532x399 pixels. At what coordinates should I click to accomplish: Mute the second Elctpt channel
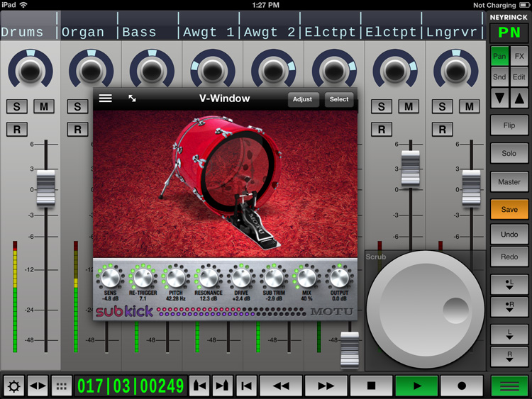pyautogui.click(x=409, y=106)
